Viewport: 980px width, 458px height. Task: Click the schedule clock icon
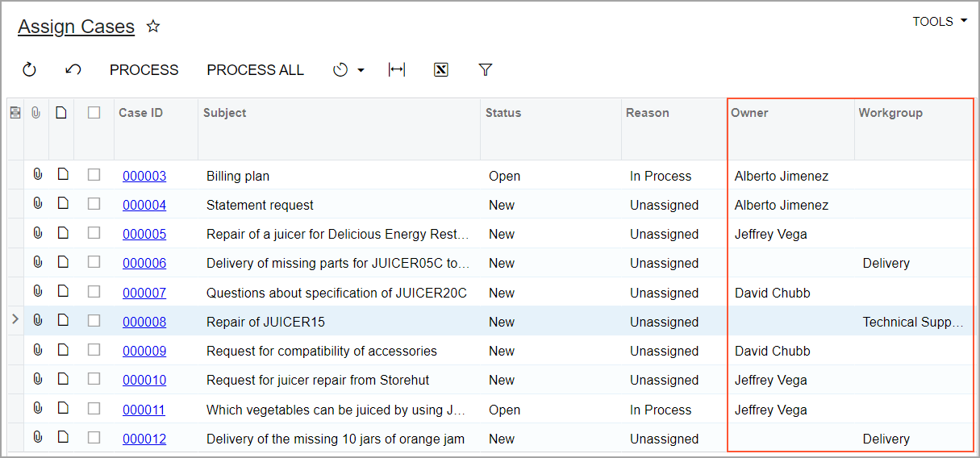point(340,70)
